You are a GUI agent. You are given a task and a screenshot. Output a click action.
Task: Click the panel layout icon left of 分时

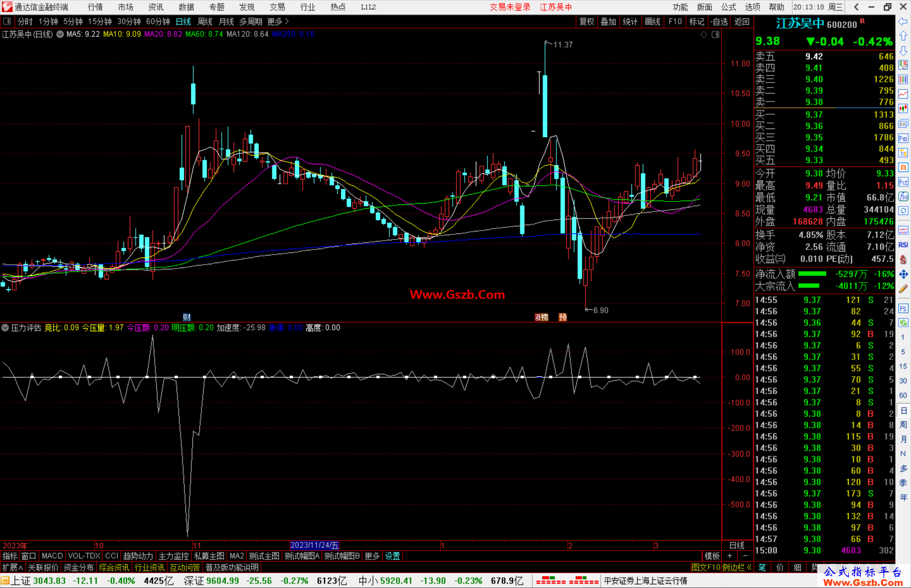pyautogui.click(x=7, y=21)
